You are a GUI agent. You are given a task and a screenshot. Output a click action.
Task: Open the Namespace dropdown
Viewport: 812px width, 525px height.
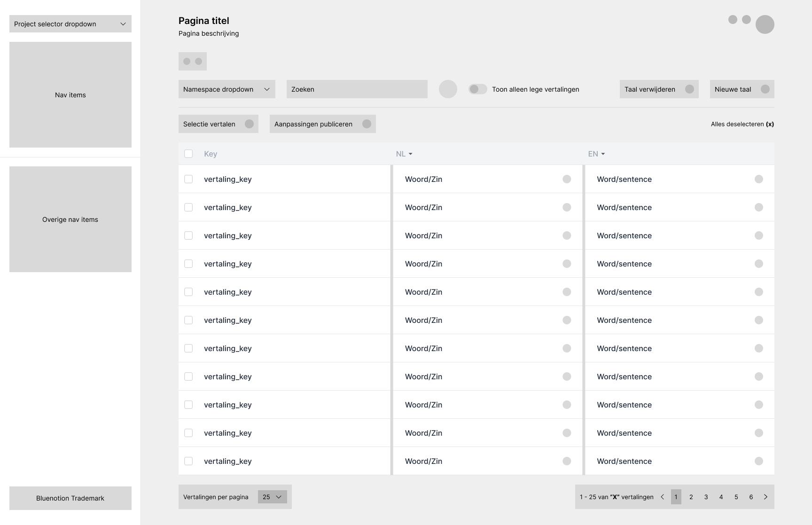tap(226, 89)
